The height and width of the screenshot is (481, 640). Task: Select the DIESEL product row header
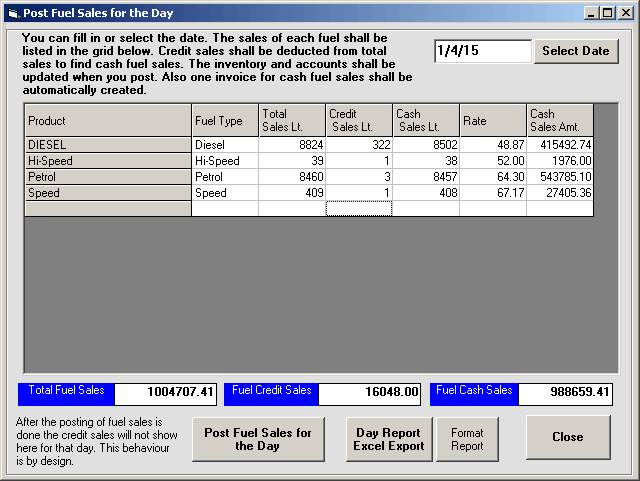(108, 145)
